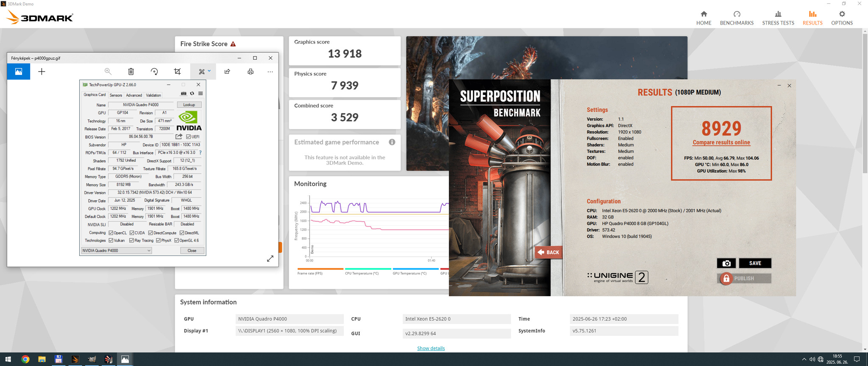Click the taskbar clock showing 18:55
868x366 pixels.
pyautogui.click(x=837, y=359)
